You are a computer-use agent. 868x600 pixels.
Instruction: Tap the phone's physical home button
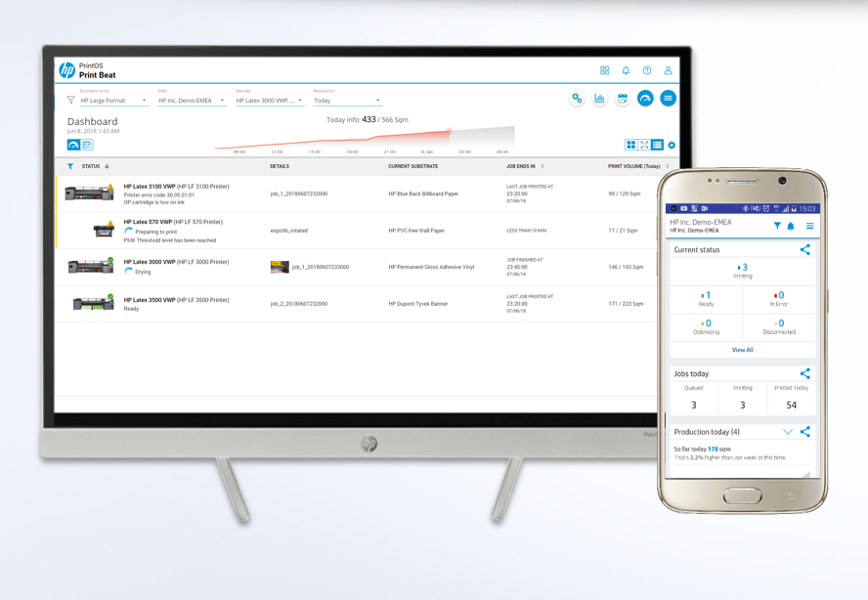tap(742, 496)
